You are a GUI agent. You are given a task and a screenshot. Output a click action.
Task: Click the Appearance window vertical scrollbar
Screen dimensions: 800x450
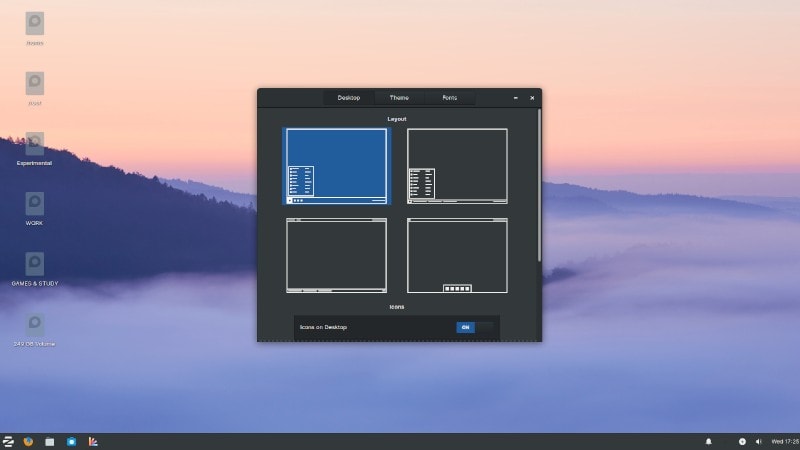(x=539, y=186)
